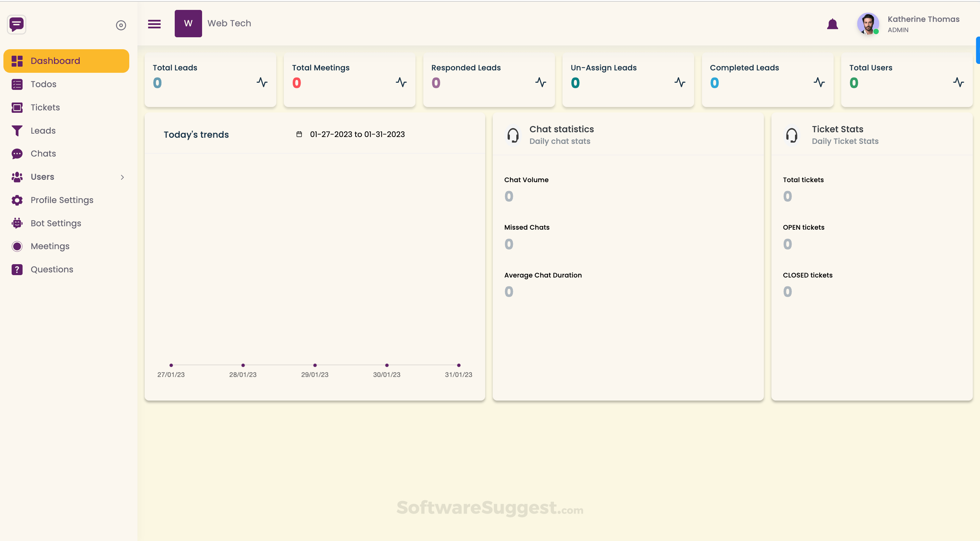Screen dimensions: 980x541
Task: Click the headset icon on Chat statistics
Action: tap(513, 135)
